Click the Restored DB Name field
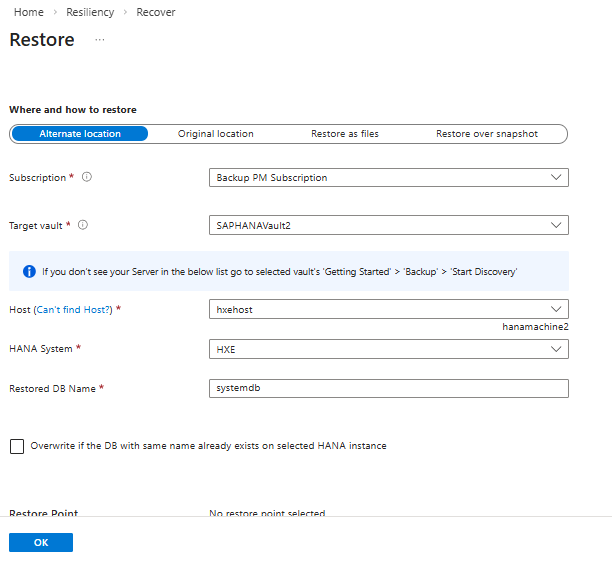Image resolution: width=612 pixels, height=564 pixels. coord(388,388)
